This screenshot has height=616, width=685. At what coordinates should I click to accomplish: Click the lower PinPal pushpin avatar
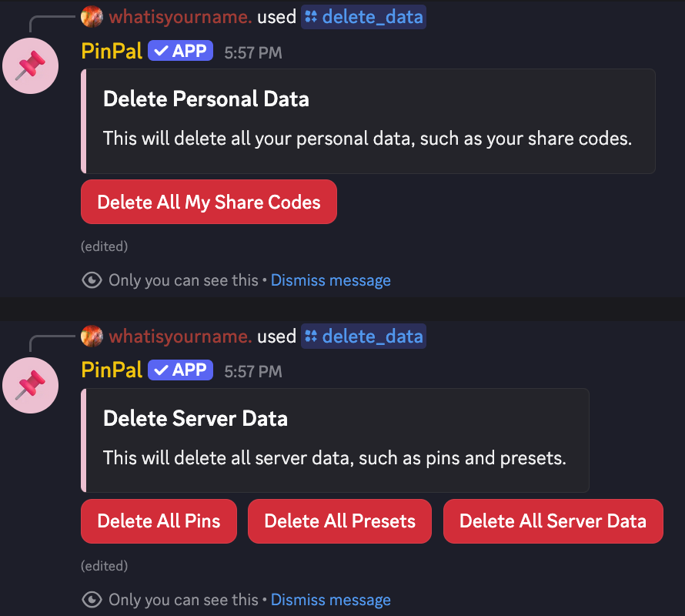coord(31,385)
